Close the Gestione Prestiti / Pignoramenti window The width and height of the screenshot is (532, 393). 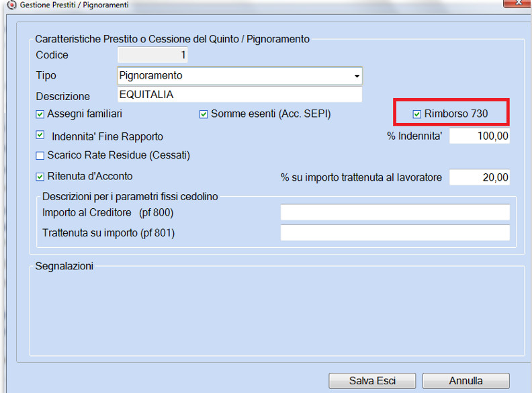coord(518,3)
